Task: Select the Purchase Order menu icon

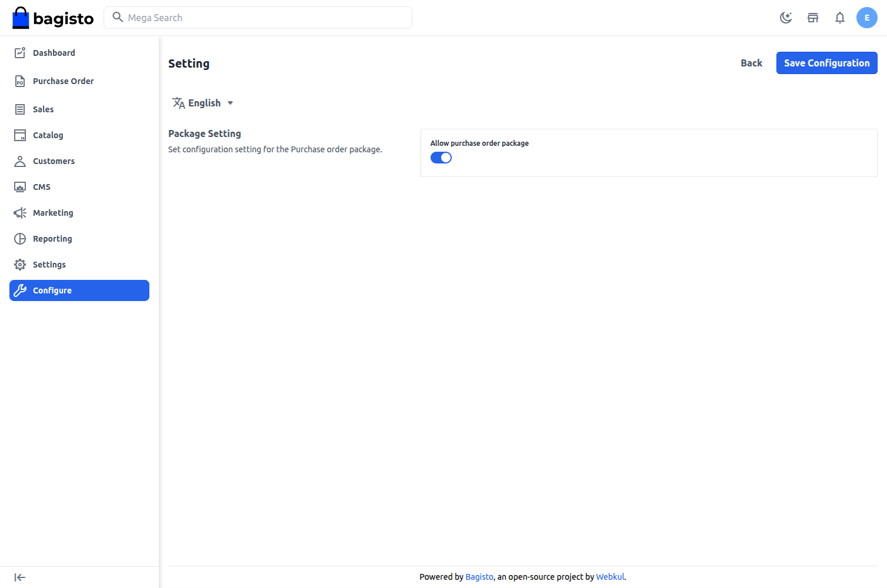Action: (20, 81)
